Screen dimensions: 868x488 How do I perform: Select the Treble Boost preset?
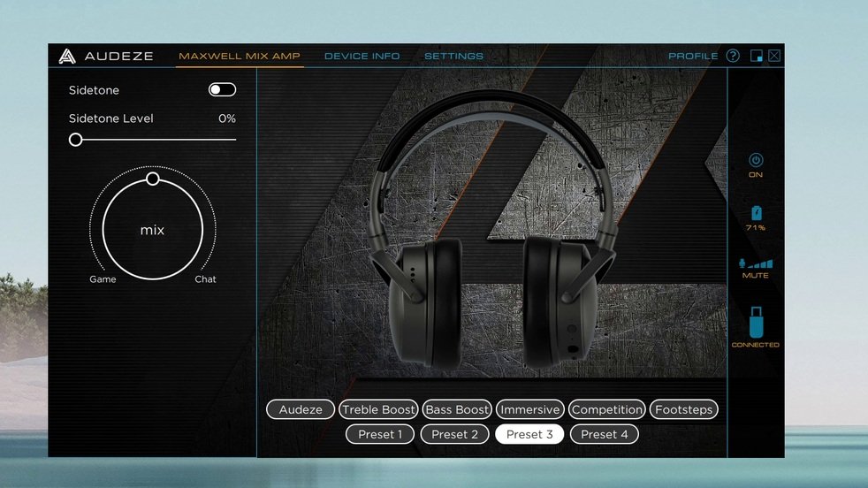pos(378,409)
